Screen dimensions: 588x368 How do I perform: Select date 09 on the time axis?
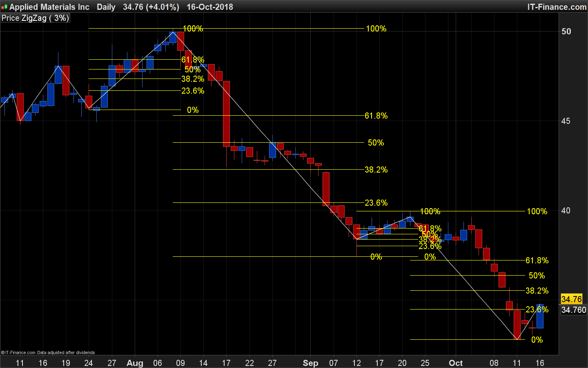(180, 363)
